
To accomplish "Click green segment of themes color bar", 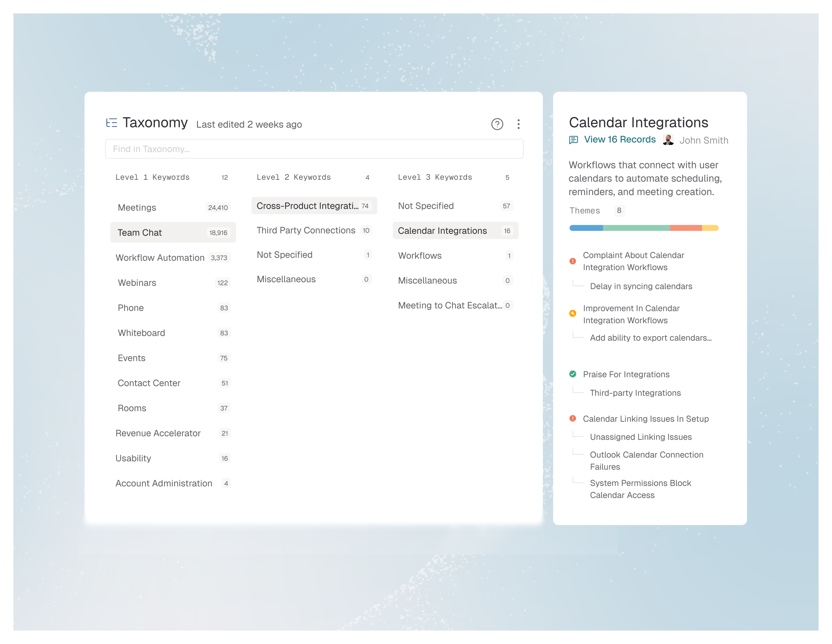I will (x=636, y=228).
